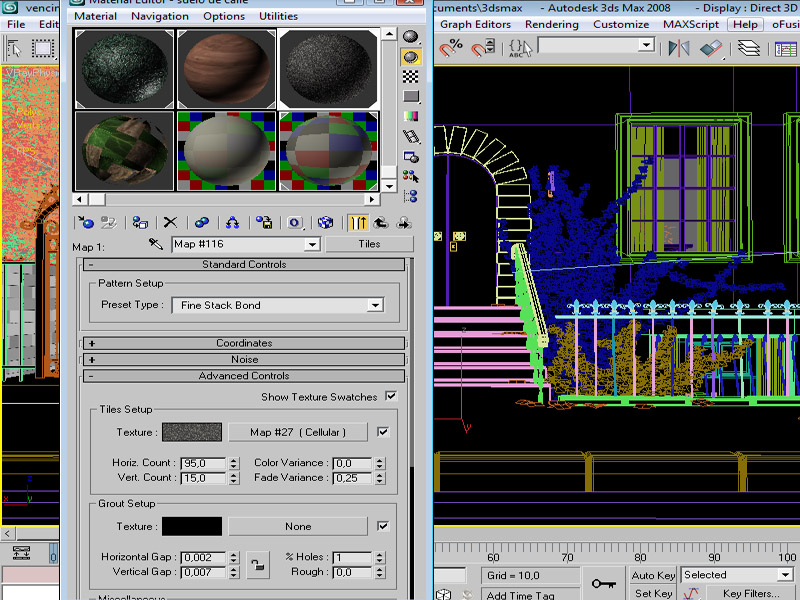This screenshot has width=800, height=600.
Task: Click Video Color Check icon
Action: click(x=411, y=116)
